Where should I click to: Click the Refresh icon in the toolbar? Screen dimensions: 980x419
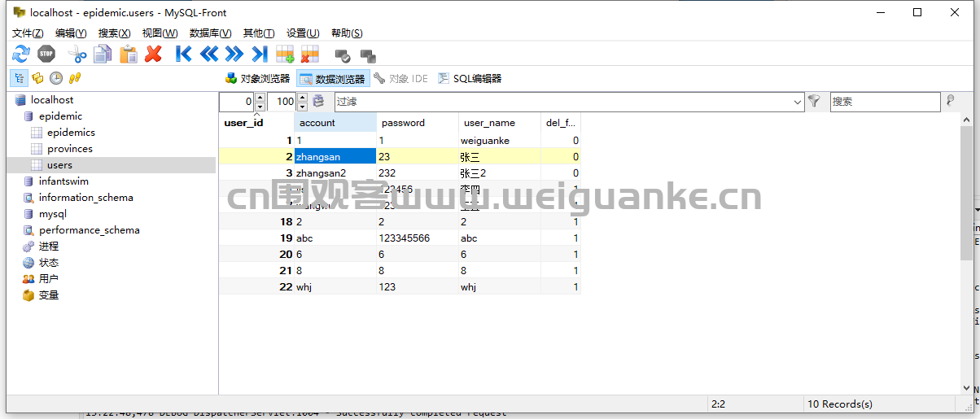pyautogui.click(x=20, y=55)
